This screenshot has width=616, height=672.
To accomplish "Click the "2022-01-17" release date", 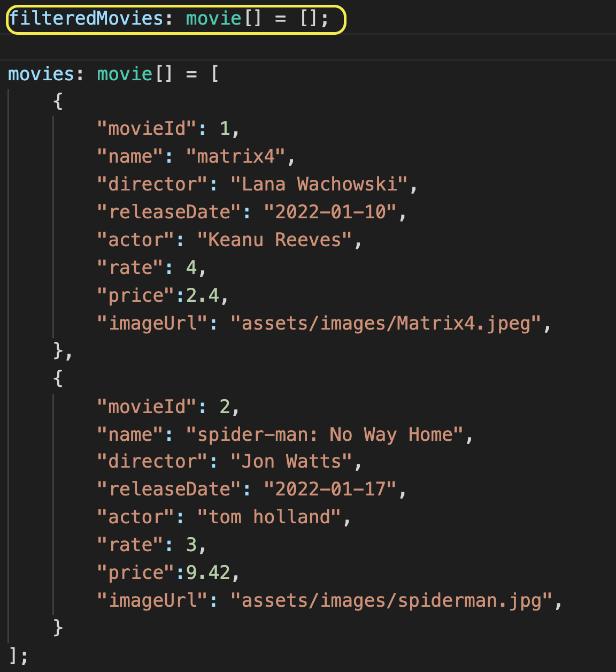I will 330,489.
